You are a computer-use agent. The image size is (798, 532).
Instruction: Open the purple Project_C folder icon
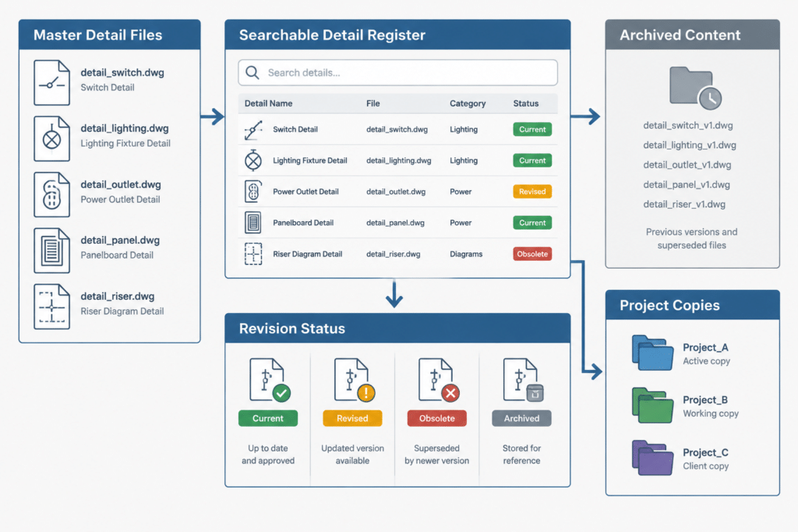[x=652, y=457]
